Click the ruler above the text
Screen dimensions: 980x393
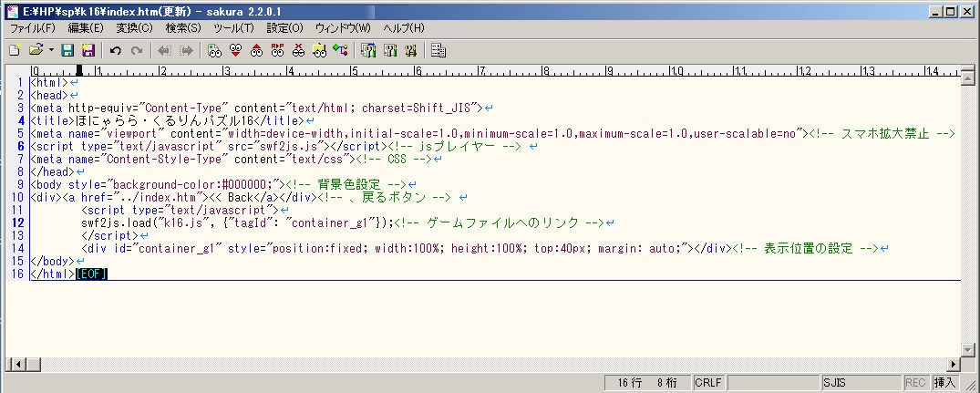pyautogui.click(x=494, y=70)
